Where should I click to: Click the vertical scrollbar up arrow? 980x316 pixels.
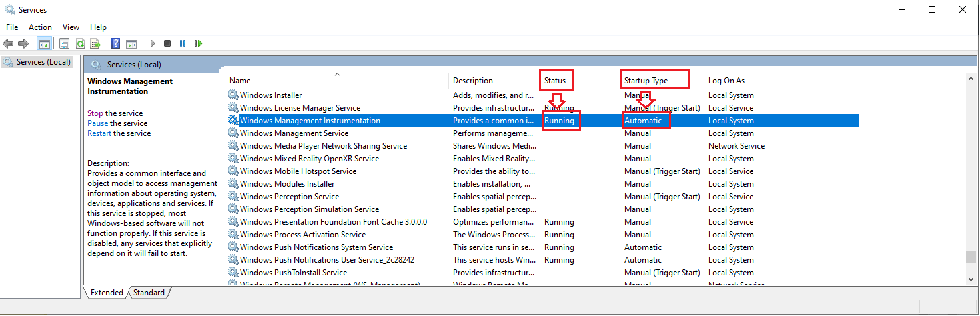coord(972,79)
